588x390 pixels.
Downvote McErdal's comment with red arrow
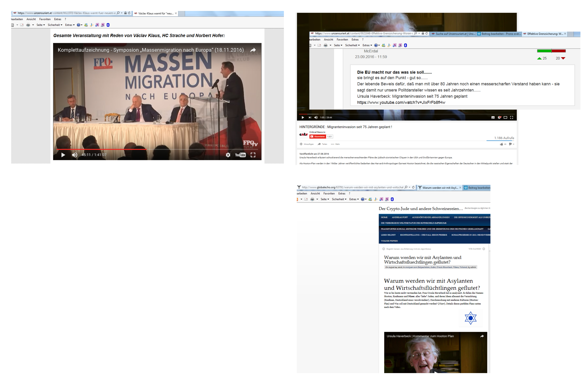563,58
